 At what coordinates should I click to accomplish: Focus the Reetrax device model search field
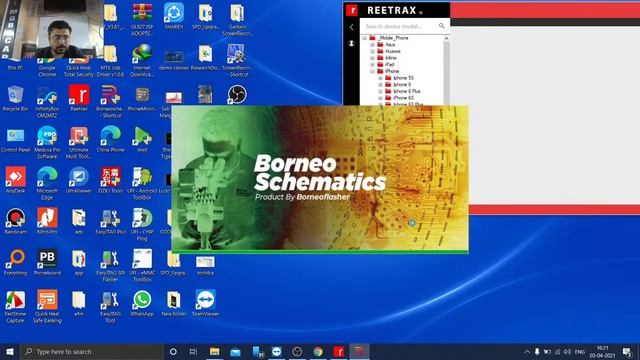[x=401, y=26]
